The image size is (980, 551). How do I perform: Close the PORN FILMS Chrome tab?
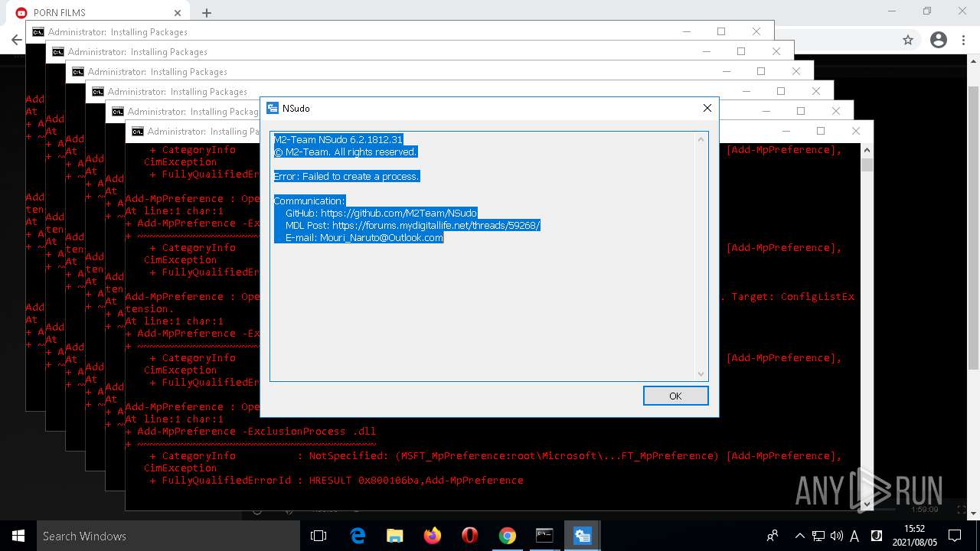click(178, 12)
